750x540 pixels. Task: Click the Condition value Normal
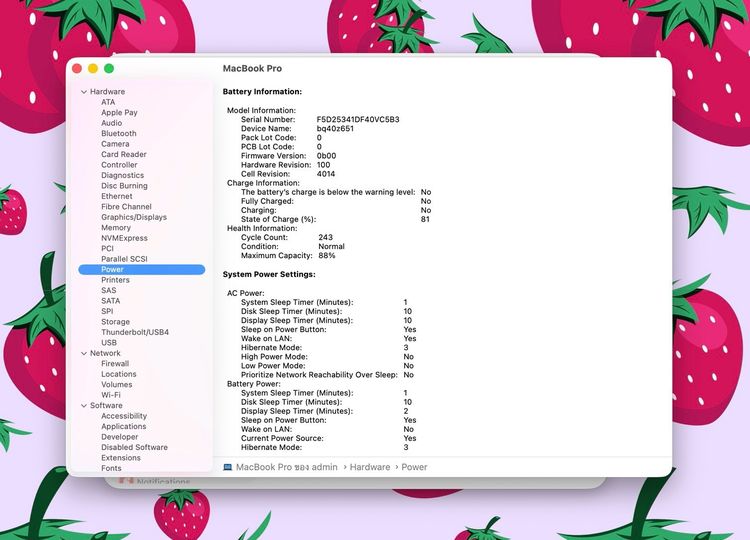(x=331, y=247)
